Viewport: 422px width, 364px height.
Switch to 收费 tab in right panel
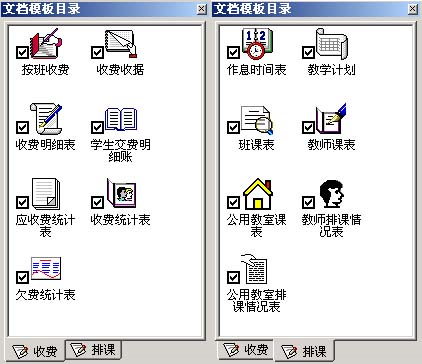pyautogui.click(x=246, y=350)
